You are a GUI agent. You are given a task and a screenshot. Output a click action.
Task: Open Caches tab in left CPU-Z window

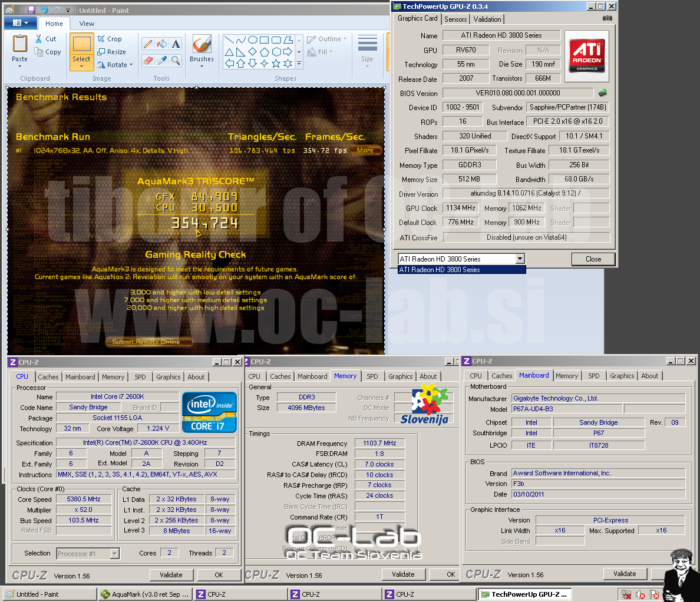(48, 376)
